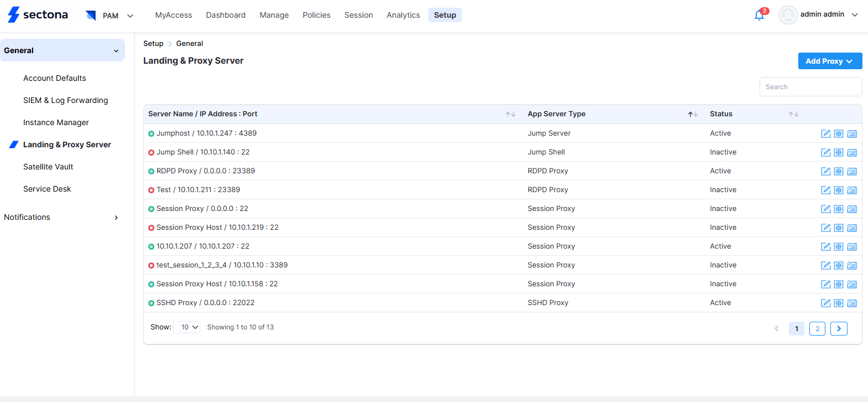Sort by Server Name / IP Address column
The height and width of the screenshot is (402, 868).
510,114
